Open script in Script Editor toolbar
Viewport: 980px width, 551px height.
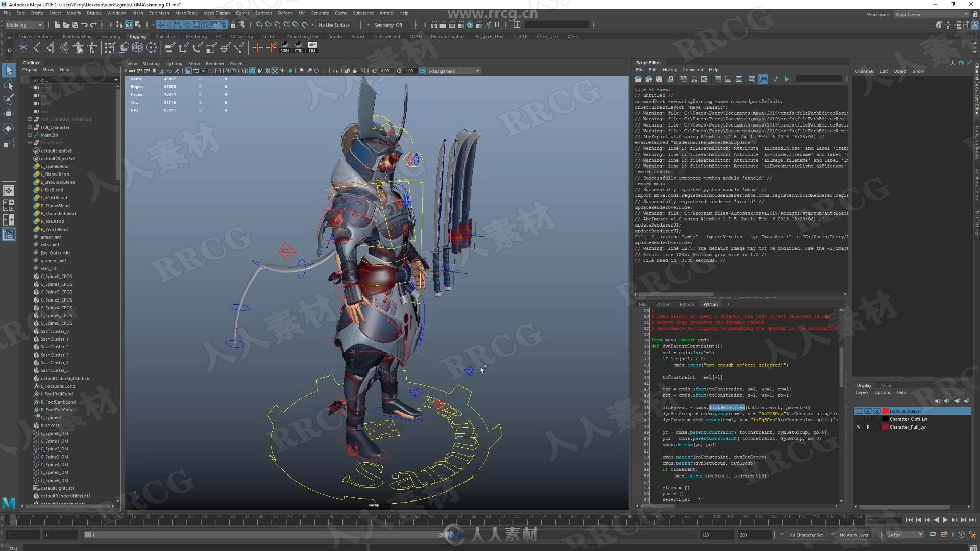pos(638,79)
